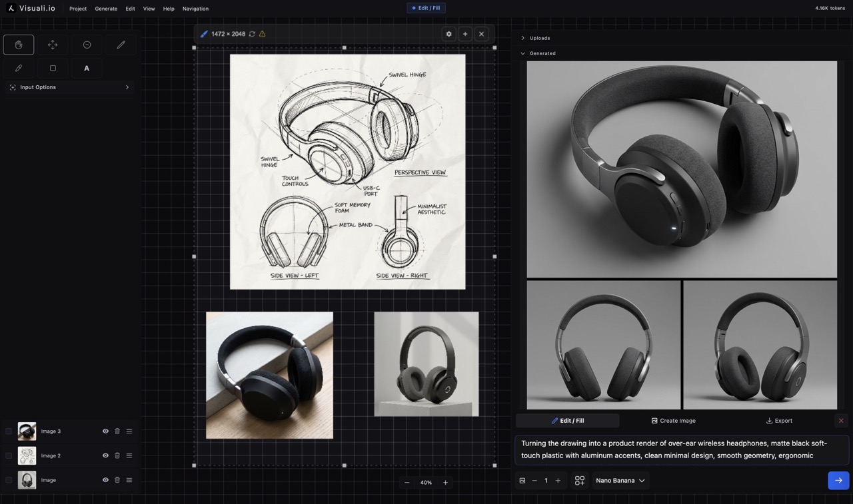Toggle visibility of Image 3 layer
853x504 pixels.
point(105,431)
